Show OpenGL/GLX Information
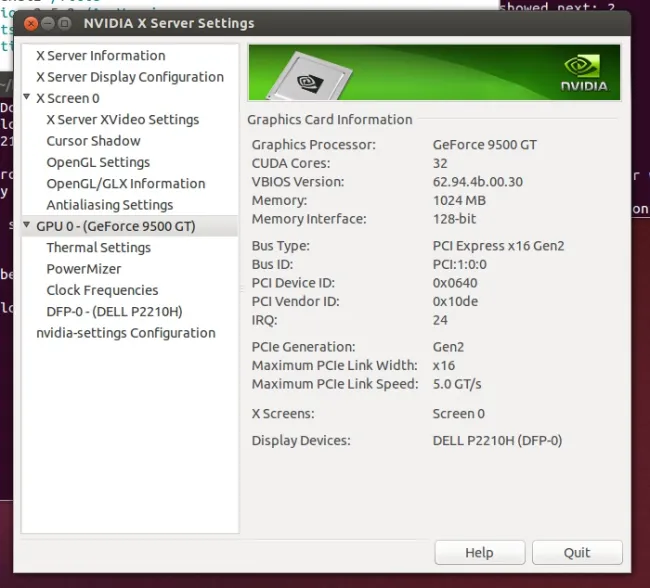 pyautogui.click(x=125, y=183)
